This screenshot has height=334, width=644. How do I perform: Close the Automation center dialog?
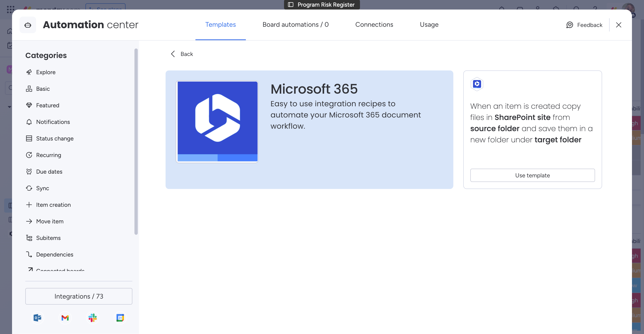coord(619,25)
